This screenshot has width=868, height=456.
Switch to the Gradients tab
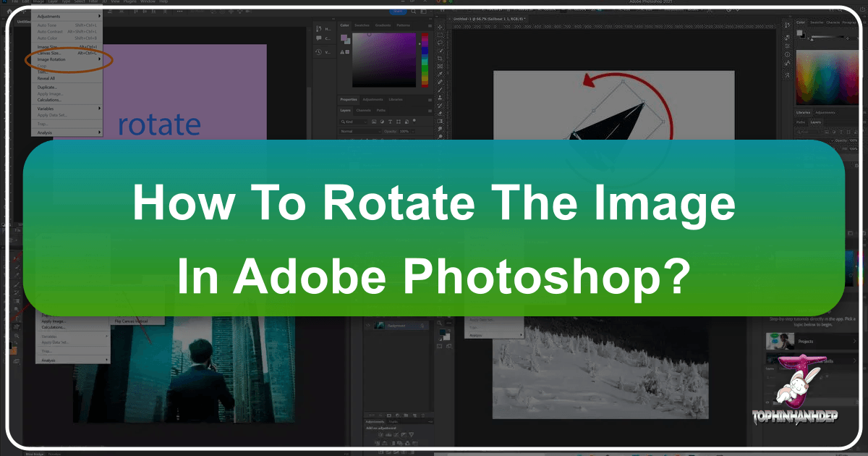383,25
